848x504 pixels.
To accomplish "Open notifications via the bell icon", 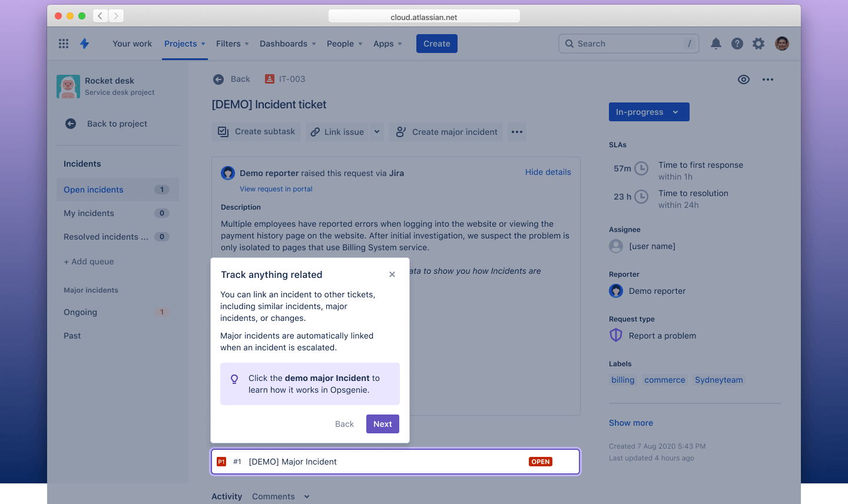I will (715, 43).
